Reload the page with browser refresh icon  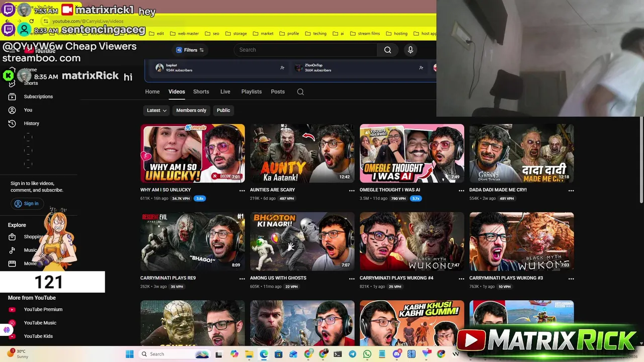click(31, 21)
